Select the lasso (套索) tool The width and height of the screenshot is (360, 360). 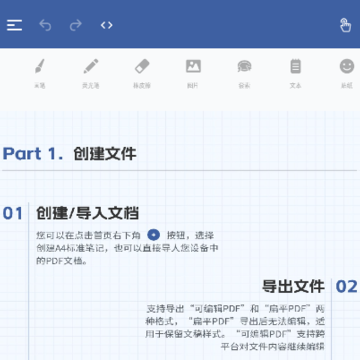coord(244,73)
